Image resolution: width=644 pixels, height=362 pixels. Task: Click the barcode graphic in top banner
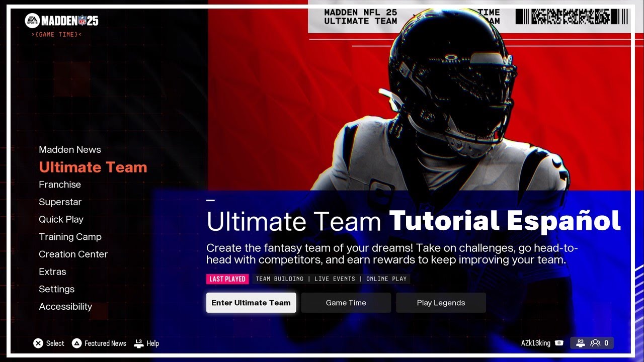pyautogui.click(x=572, y=17)
